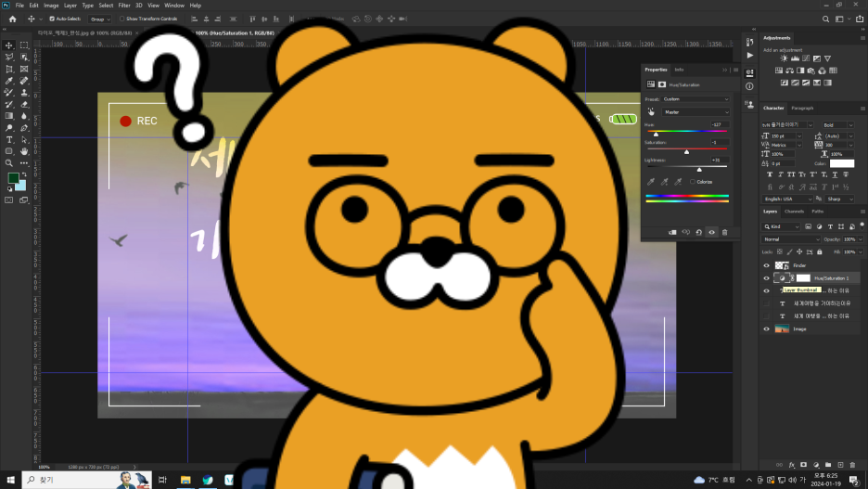Switch to the Paths tab

coord(818,212)
